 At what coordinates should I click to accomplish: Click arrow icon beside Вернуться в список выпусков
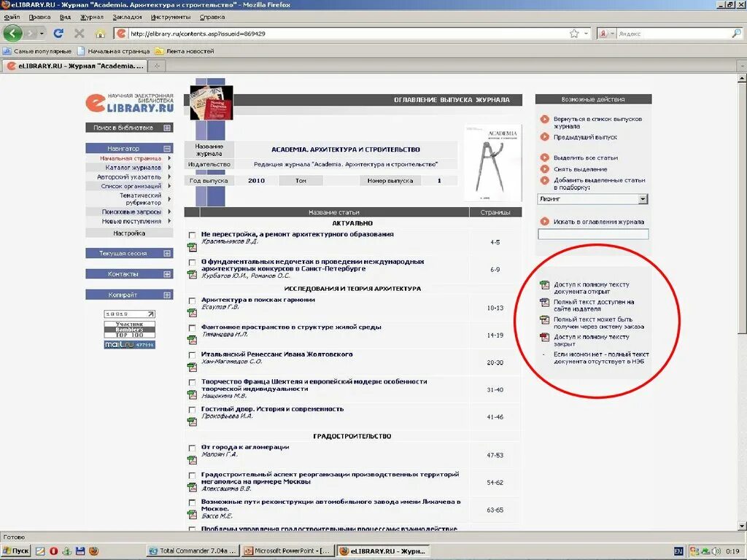point(544,119)
